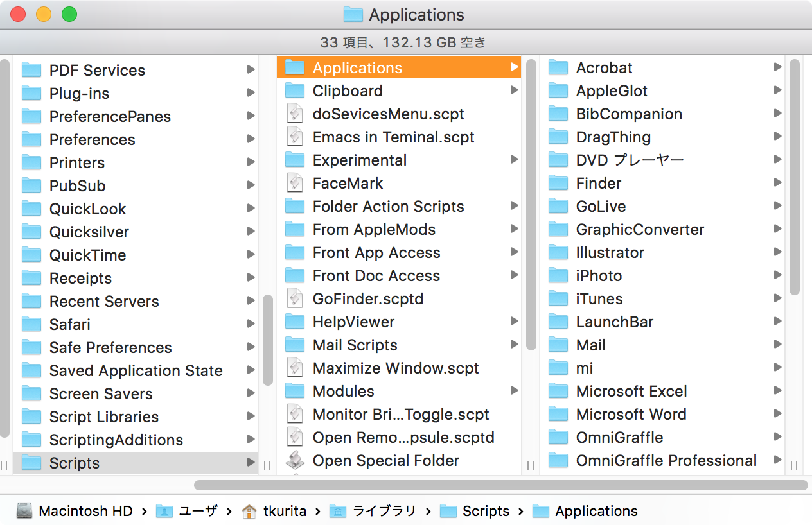Select the Saved Application State folder
The height and width of the screenshot is (525, 812).
(136, 371)
